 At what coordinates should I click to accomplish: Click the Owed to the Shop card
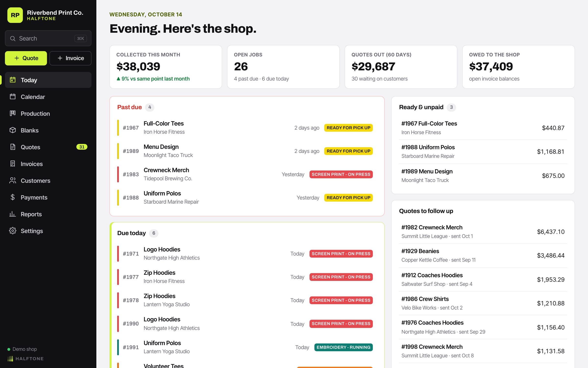[518, 67]
